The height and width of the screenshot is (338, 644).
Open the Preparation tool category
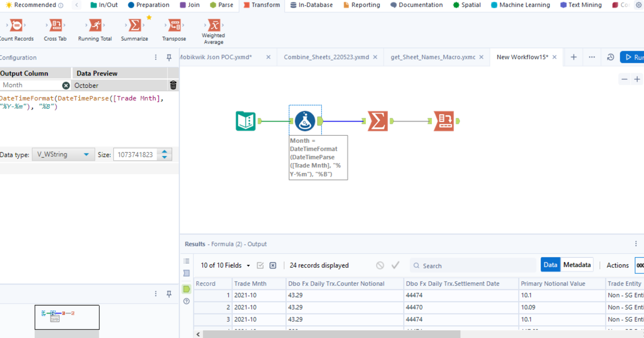[149, 5]
